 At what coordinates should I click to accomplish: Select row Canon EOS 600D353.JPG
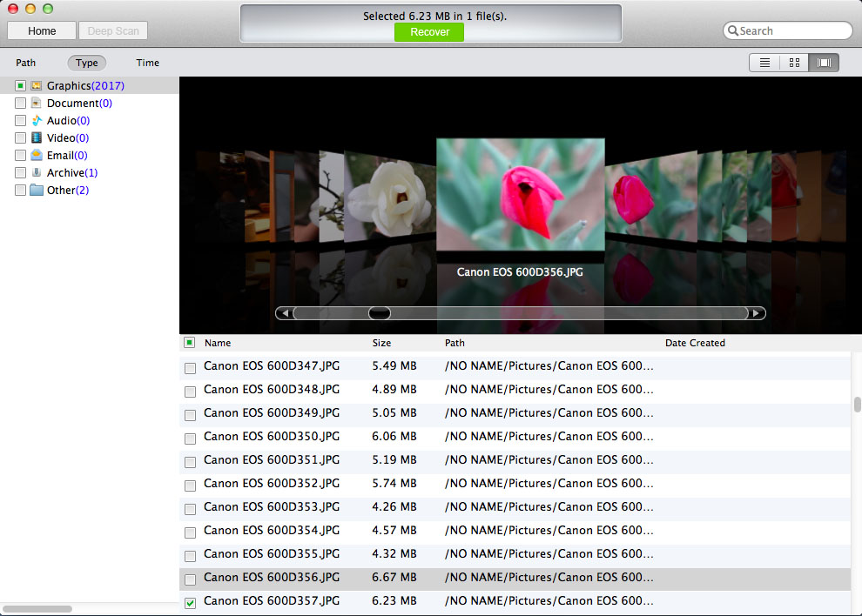515,509
